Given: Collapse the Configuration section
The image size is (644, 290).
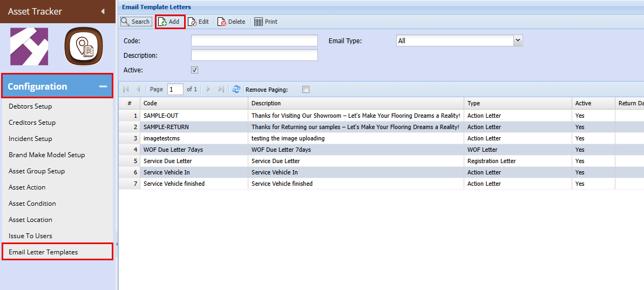Looking at the screenshot, I should click(103, 86).
